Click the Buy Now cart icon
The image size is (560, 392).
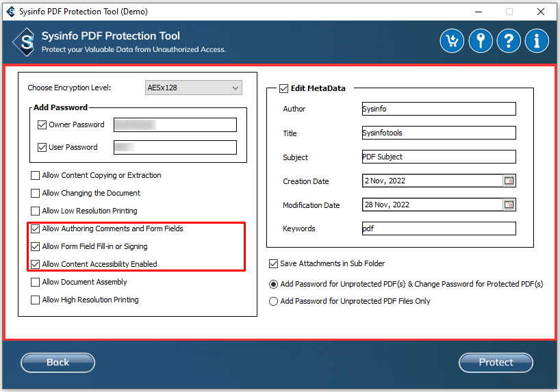click(452, 40)
